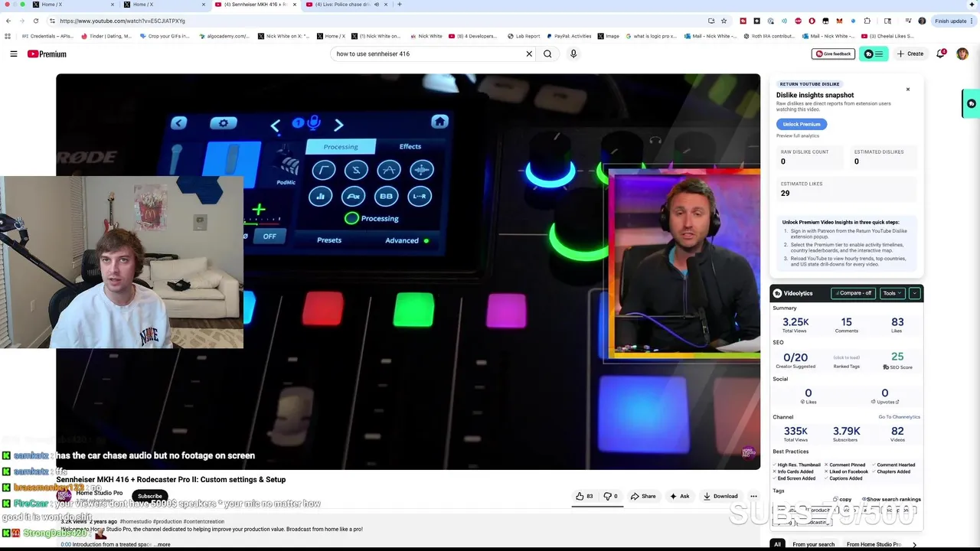Open the more actions ellipsis under the video

pos(753,496)
